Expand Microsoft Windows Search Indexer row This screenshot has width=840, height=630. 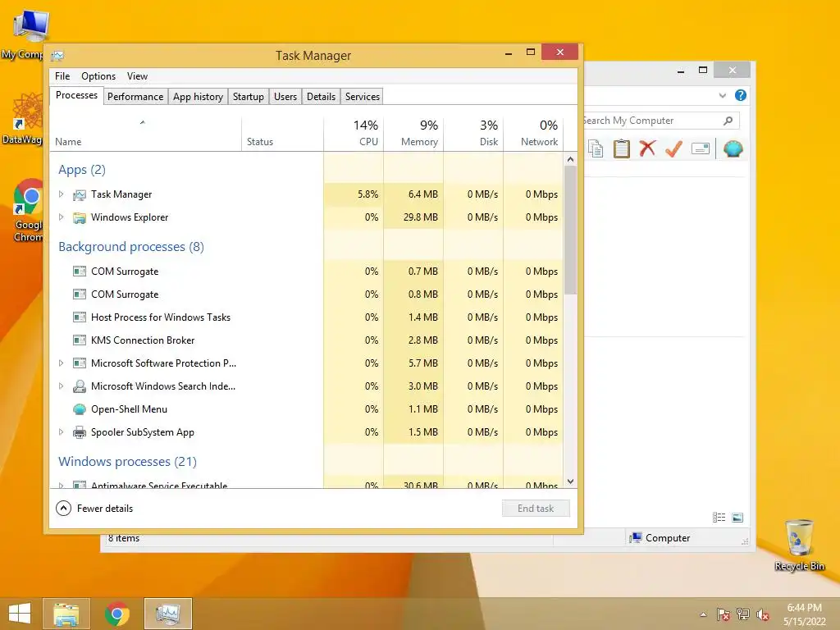pyautogui.click(x=61, y=386)
